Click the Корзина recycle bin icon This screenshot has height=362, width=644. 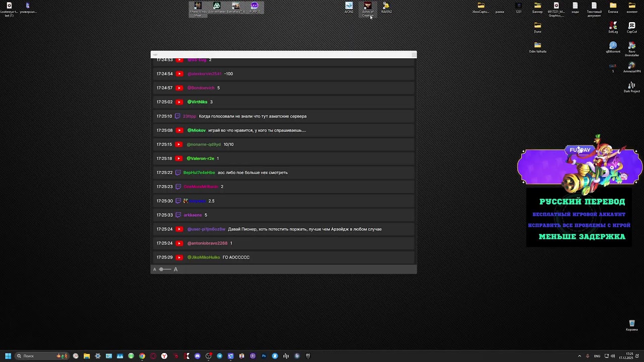click(632, 326)
